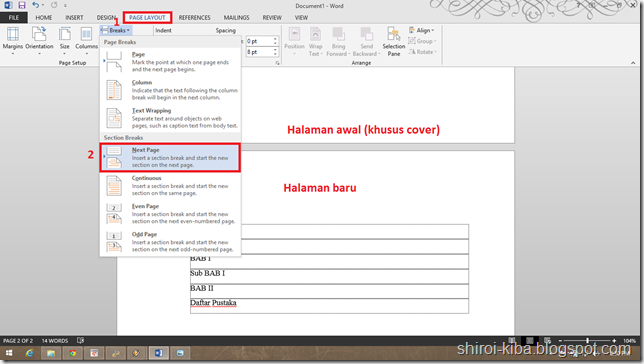Click the Spacing After stepper arrows
644x364 pixels.
coord(275,52)
